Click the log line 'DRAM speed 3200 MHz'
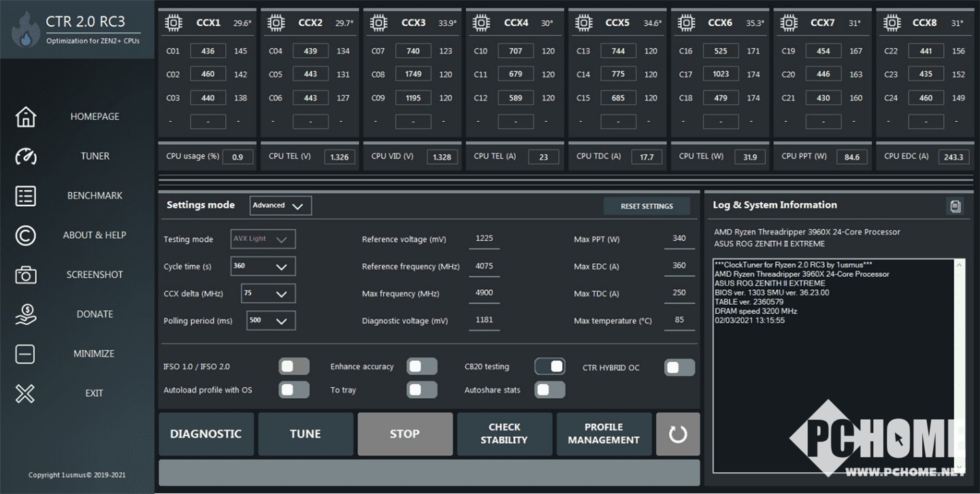 tap(755, 311)
